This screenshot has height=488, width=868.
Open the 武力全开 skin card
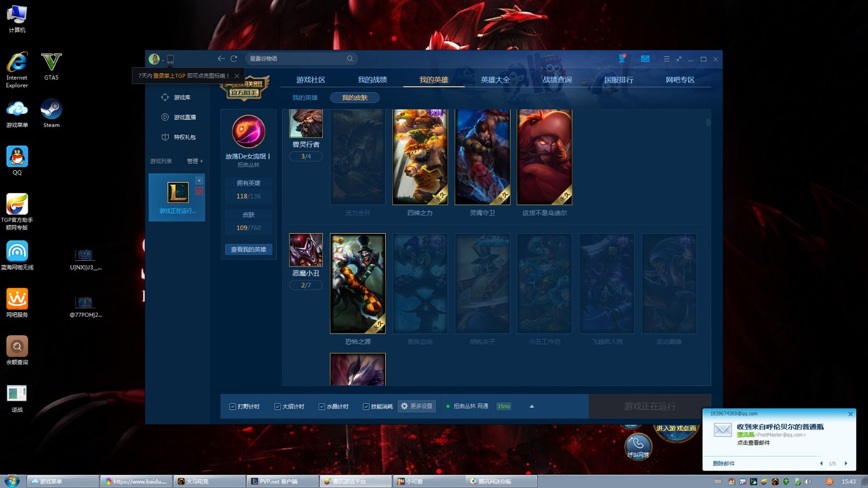[358, 157]
